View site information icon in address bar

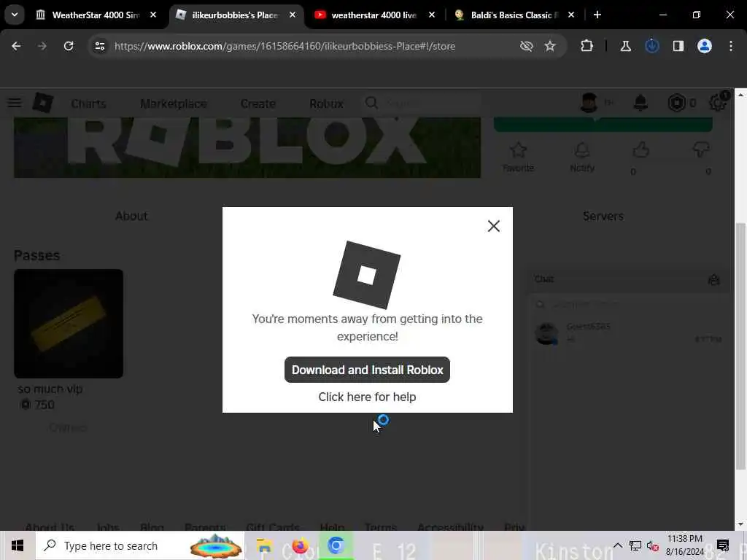pos(99,46)
